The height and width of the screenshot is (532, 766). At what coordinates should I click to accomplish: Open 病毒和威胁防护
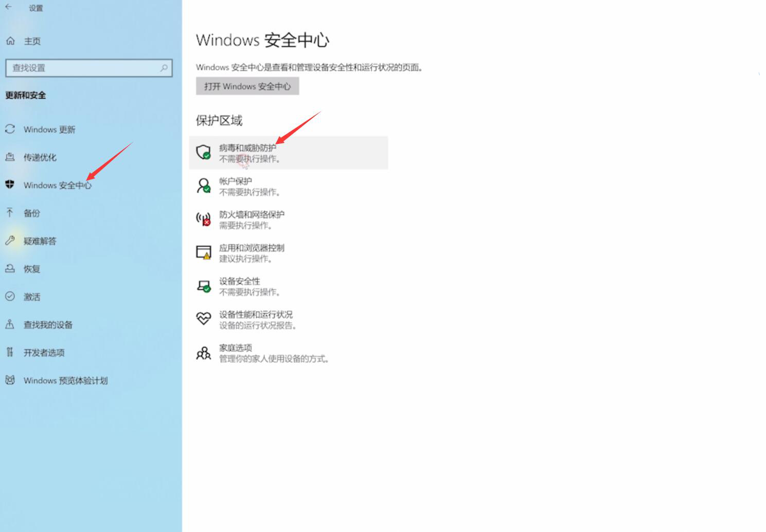tap(289, 153)
